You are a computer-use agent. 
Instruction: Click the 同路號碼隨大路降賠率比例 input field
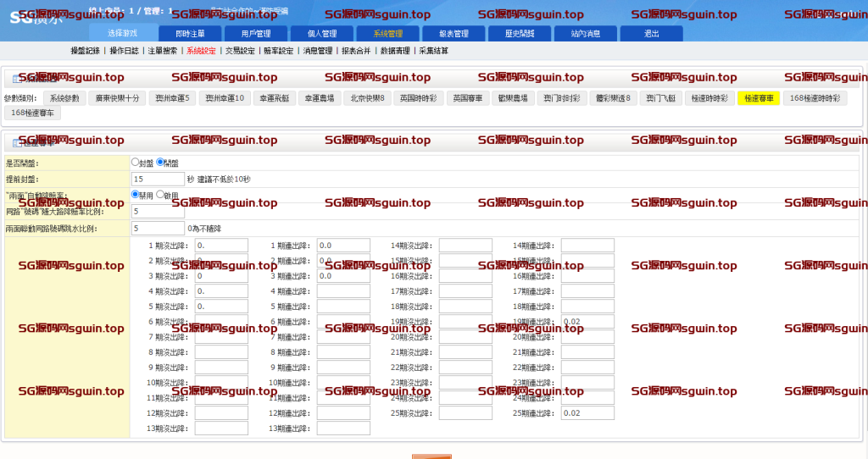pyautogui.click(x=158, y=211)
